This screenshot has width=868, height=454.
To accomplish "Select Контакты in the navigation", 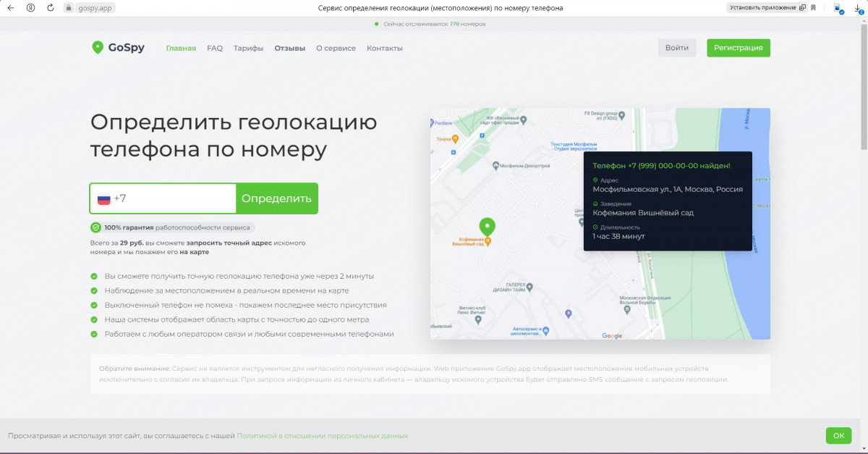I will [x=385, y=47].
